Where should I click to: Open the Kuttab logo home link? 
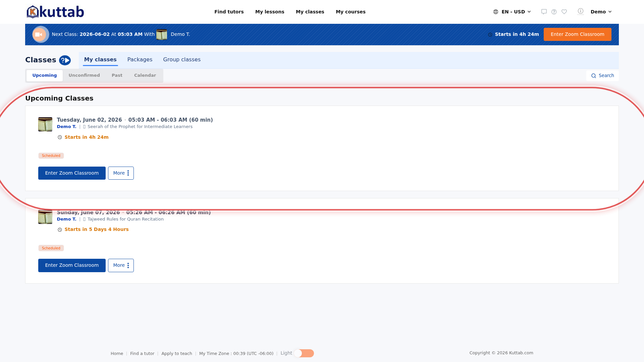coord(55,12)
